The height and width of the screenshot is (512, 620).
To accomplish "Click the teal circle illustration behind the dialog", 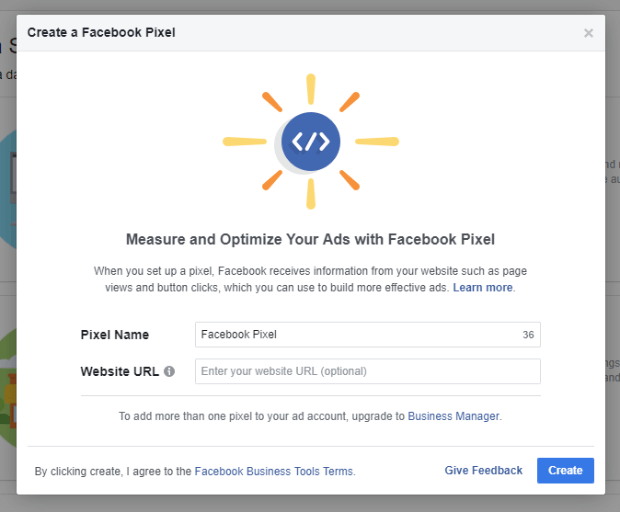I will tap(8, 190).
